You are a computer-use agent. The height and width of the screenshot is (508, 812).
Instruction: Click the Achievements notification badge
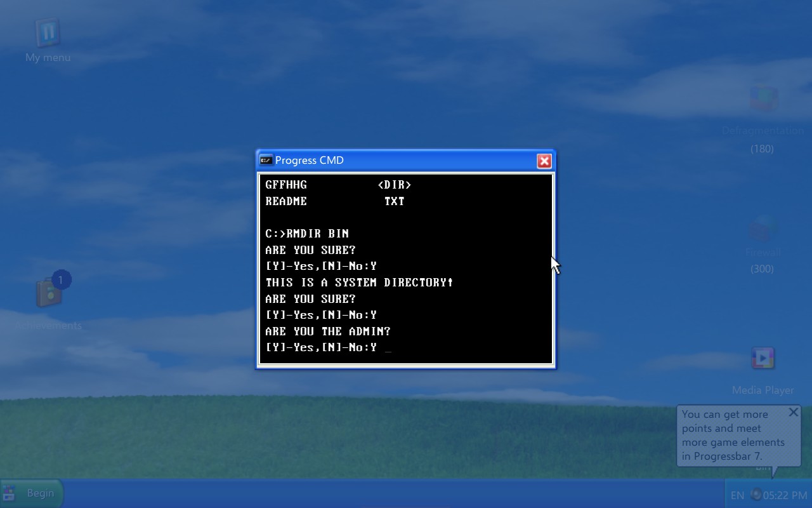pyautogui.click(x=61, y=279)
